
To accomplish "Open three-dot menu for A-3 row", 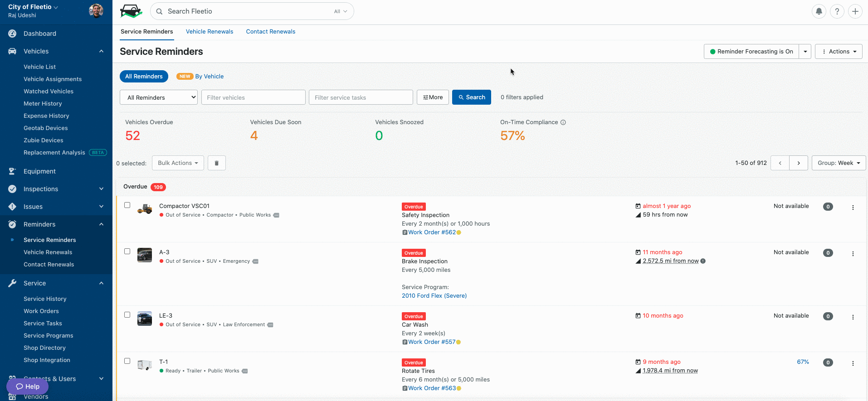I will coord(853,254).
